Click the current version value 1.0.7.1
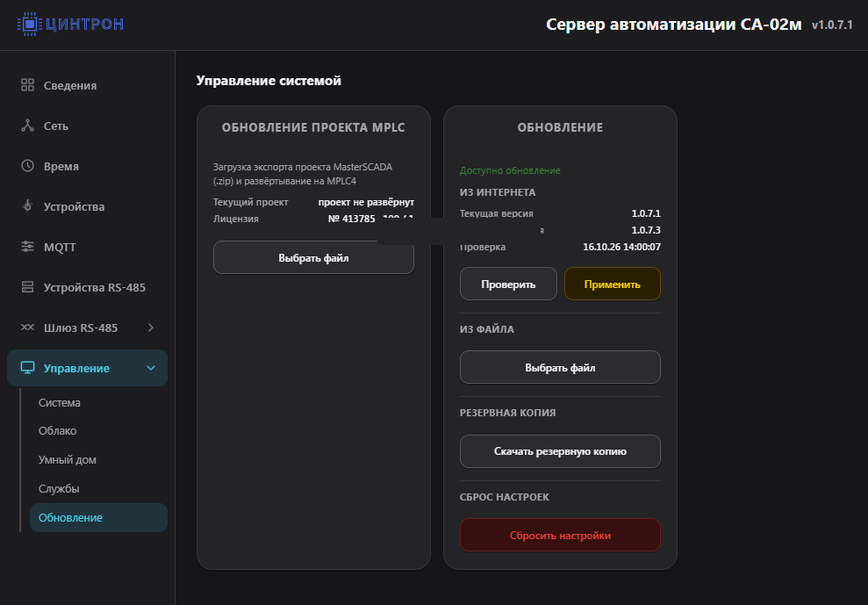868x605 pixels. [646, 213]
